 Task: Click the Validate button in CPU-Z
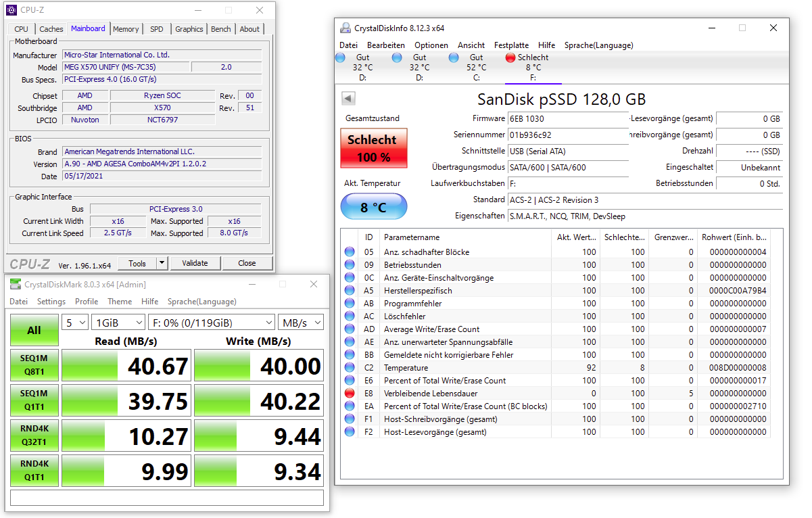[195, 263]
